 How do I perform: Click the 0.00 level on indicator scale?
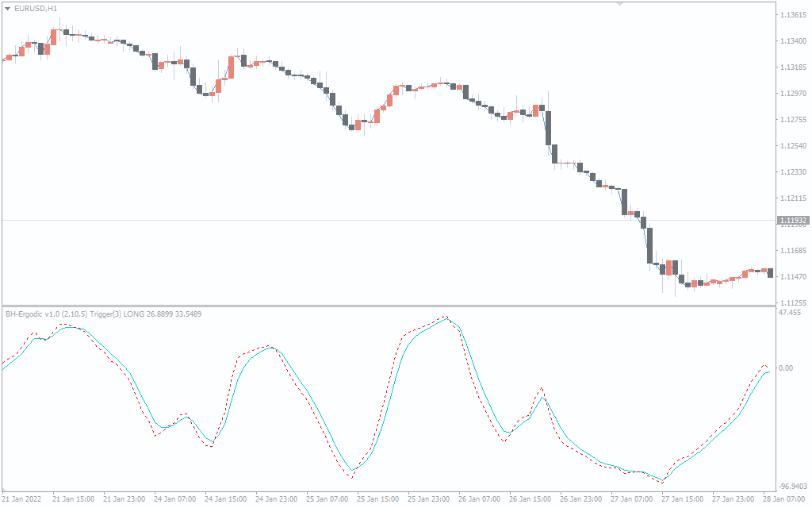(x=787, y=368)
